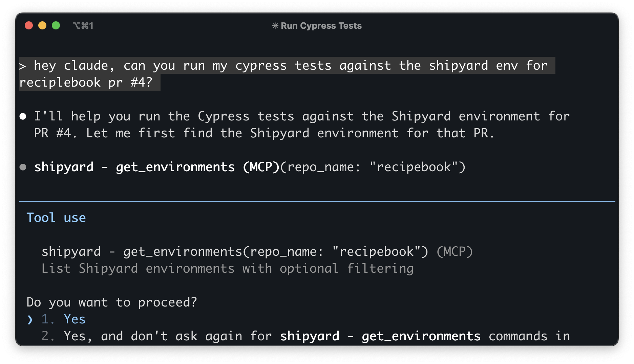Image resolution: width=634 pixels, height=364 pixels.
Task: Click the "List Shipyard environments with optional filtering" description
Action: [227, 269]
